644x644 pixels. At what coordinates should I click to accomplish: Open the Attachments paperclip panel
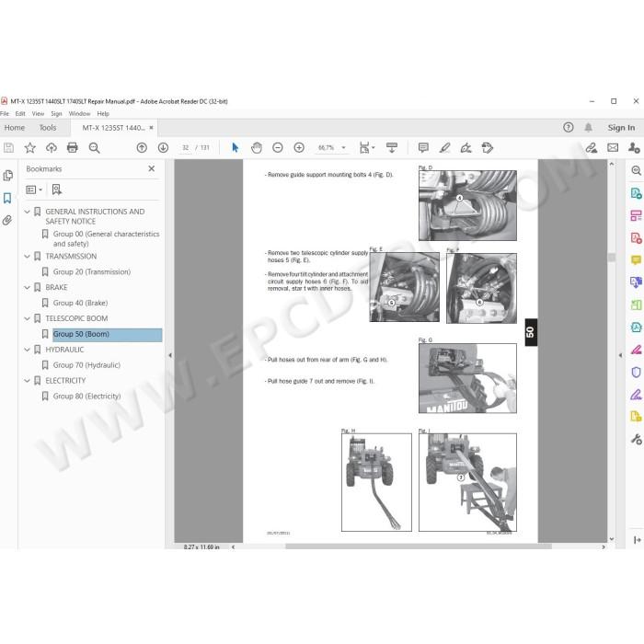(7, 221)
